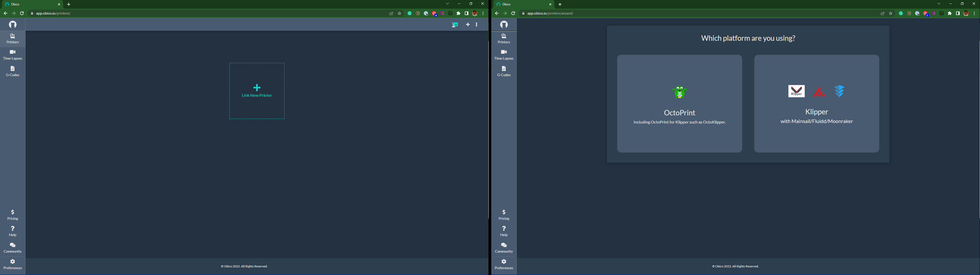Open Time-Lapses in the left window sidebar
980x275 pixels.
point(12,55)
